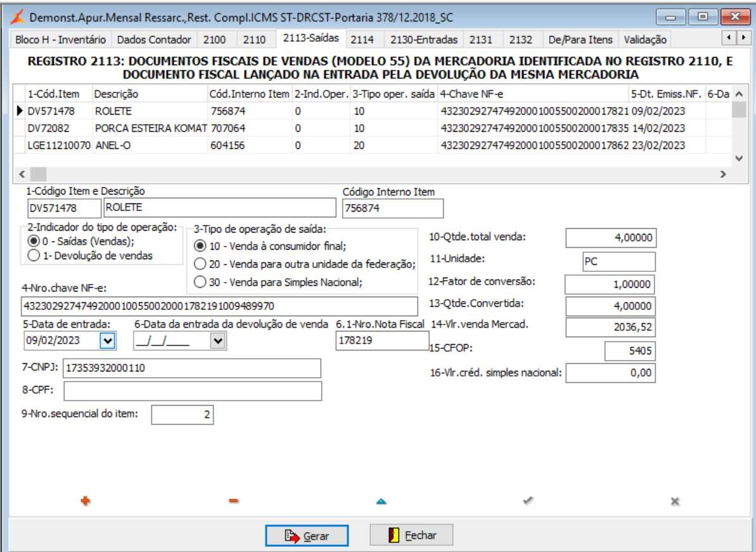The width and height of the screenshot is (756, 552).
Task: Click the 11-Unidade field showing PC
Action: (x=618, y=261)
